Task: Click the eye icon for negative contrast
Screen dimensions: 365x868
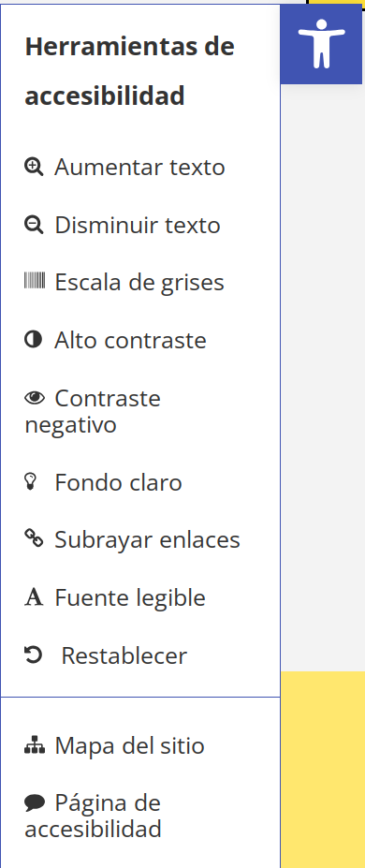Action: click(35, 397)
